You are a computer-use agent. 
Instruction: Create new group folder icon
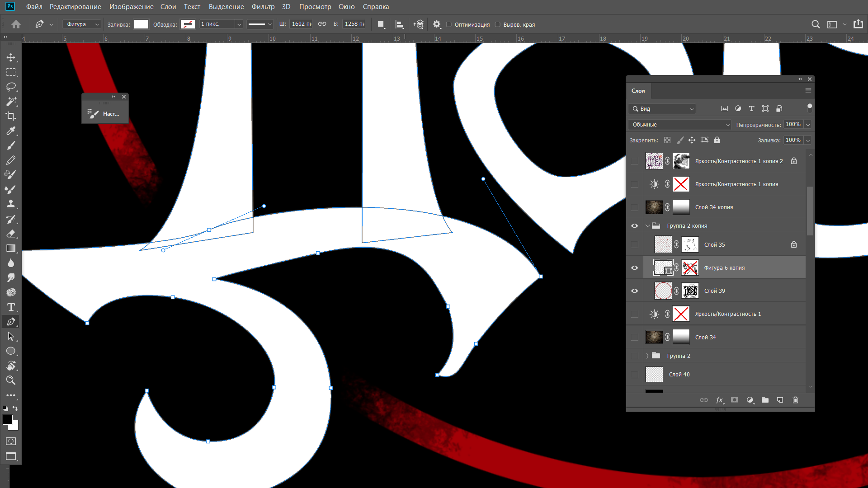point(765,400)
